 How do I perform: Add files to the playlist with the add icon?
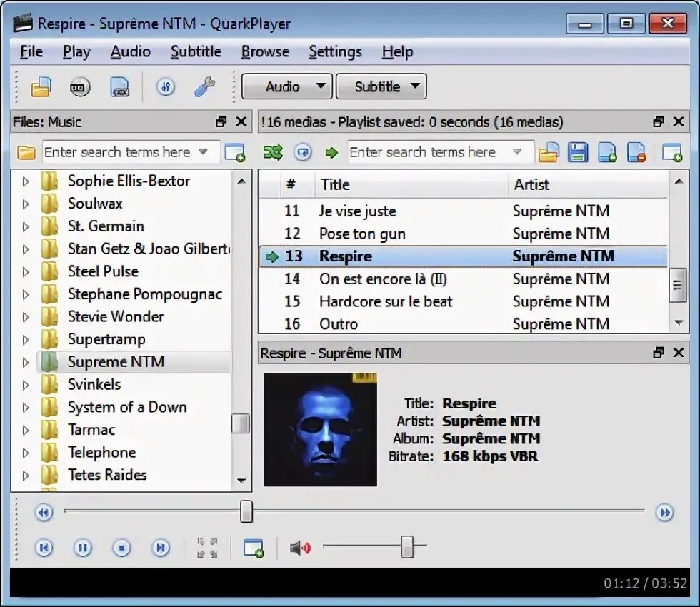click(x=607, y=151)
